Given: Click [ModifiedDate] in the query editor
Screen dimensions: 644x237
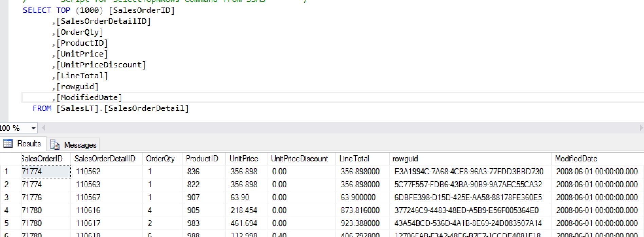Looking at the screenshot, I should (89, 97).
